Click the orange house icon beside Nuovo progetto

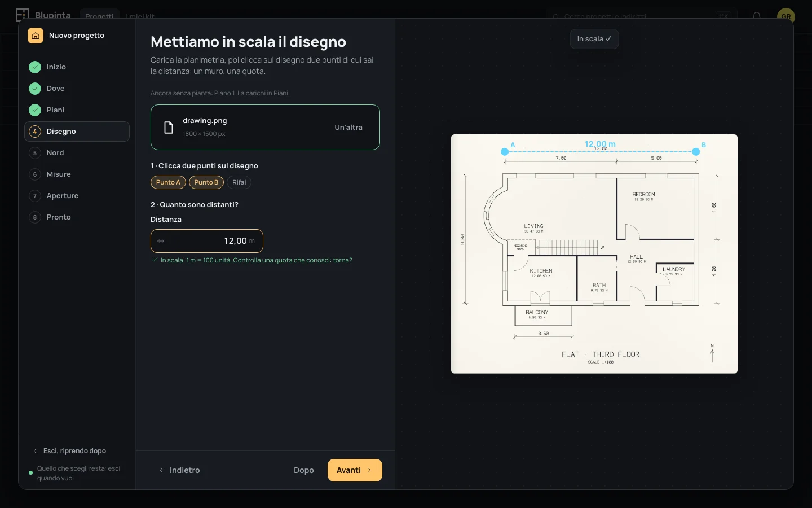36,36
